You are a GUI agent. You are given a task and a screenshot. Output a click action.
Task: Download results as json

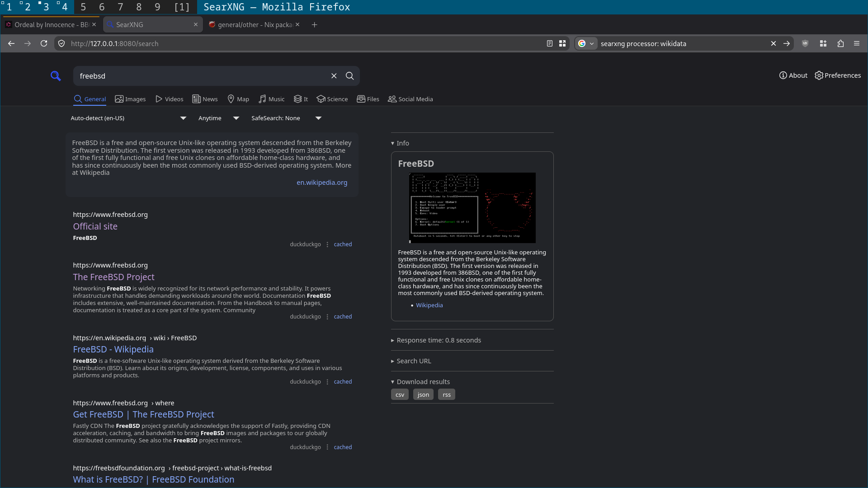tap(424, 394)
